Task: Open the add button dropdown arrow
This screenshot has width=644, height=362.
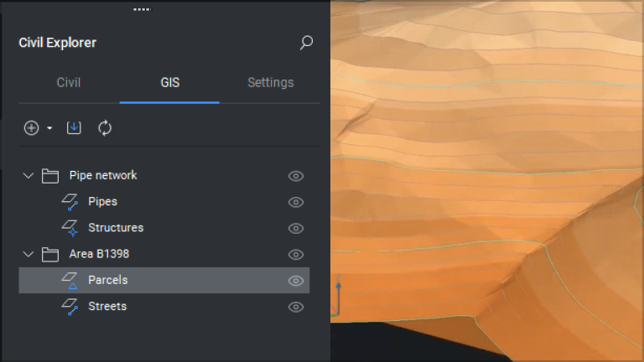Action: (x=49, y=128)
